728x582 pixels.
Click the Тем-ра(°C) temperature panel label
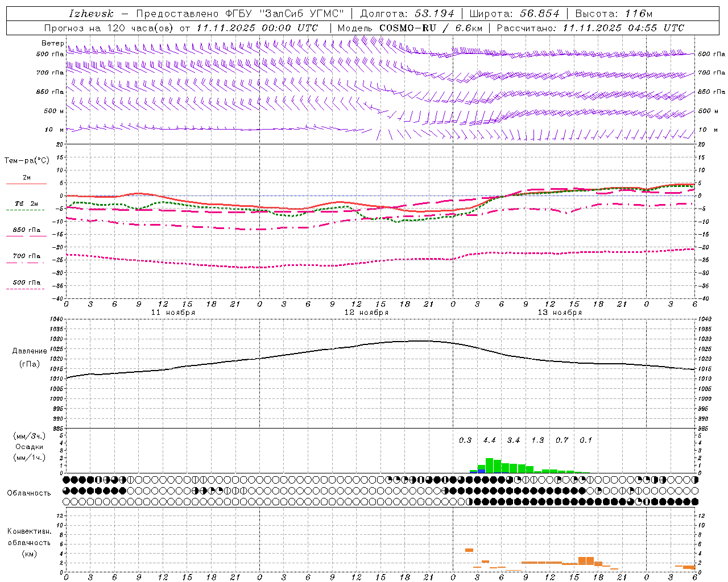click(27, 161)
